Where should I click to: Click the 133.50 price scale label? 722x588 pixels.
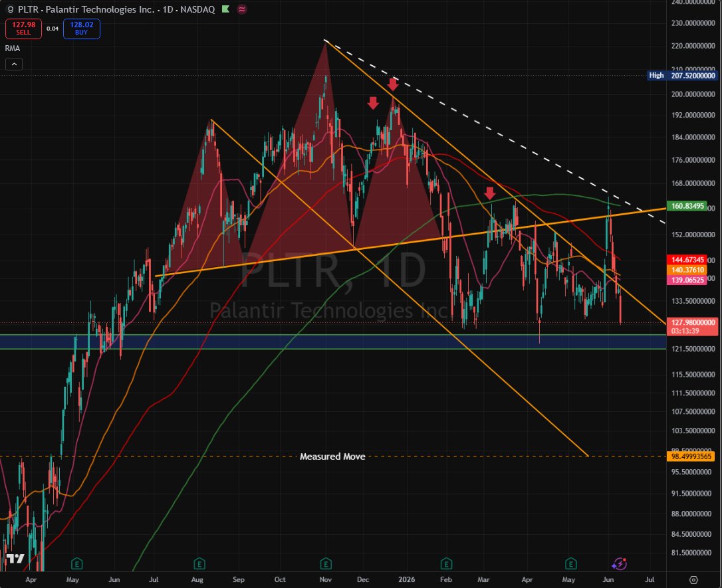click(693, 302)
